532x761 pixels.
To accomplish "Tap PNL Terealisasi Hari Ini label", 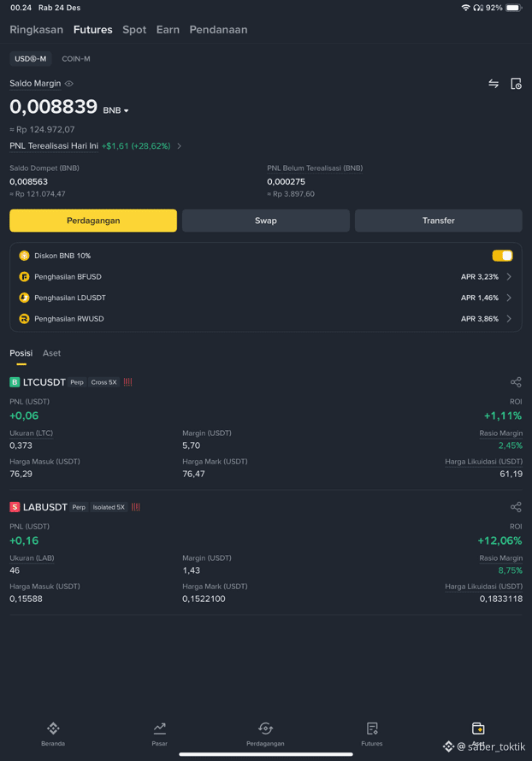I will coord(54,146).
